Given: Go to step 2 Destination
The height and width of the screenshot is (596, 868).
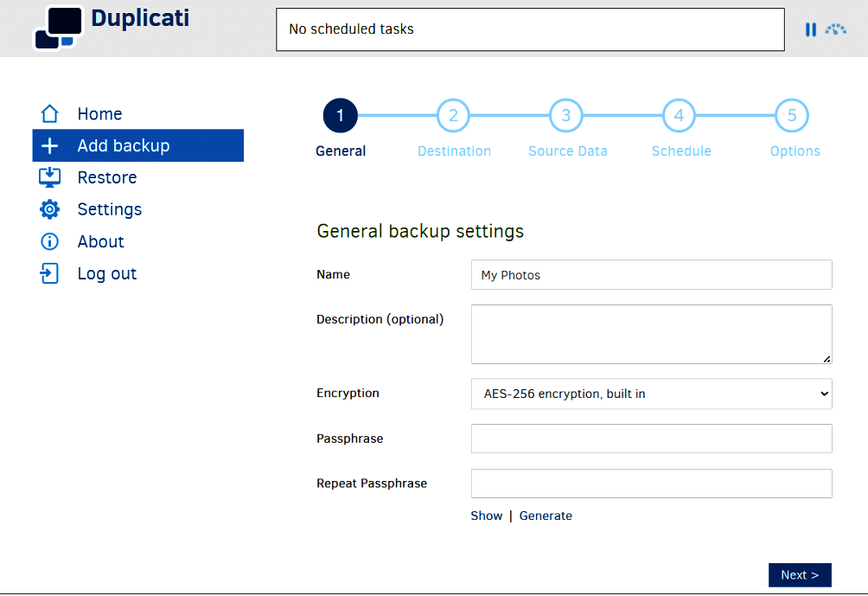Looking at the screenshot, I should (453, 116).
